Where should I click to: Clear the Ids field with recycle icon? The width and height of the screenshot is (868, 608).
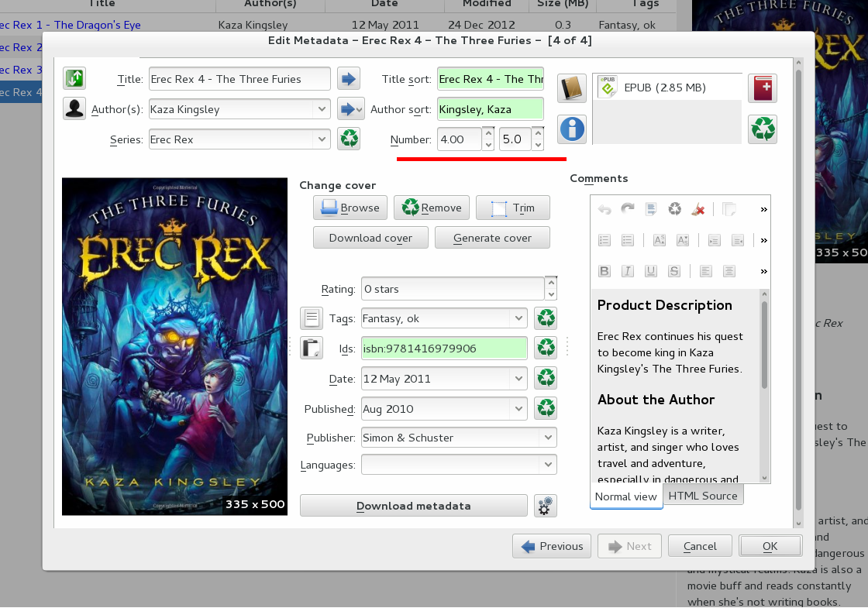coord(546,348)
